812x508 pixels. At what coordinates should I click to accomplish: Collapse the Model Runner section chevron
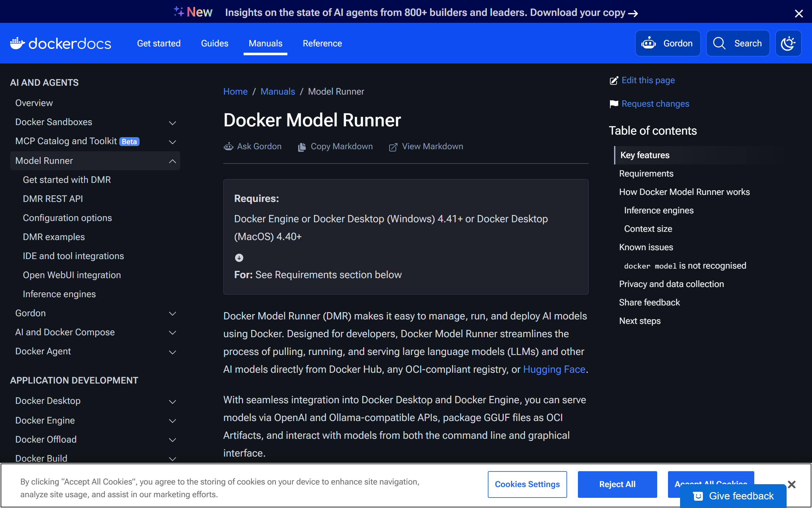pos(173,161)
